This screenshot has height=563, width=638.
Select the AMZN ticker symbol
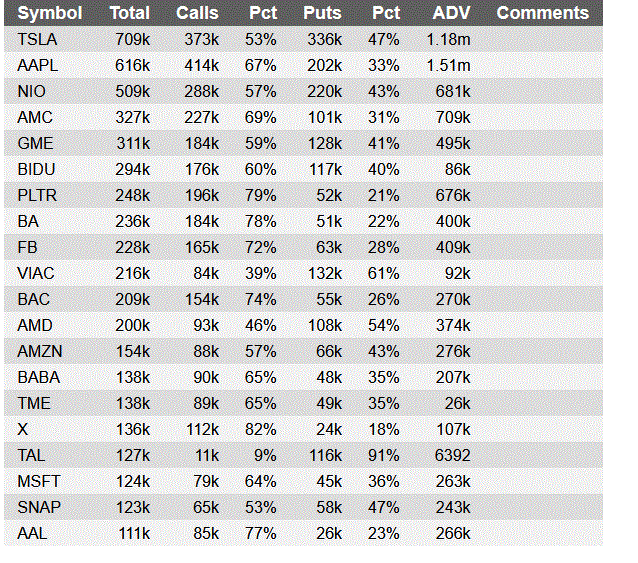click(x=39, y=351)
